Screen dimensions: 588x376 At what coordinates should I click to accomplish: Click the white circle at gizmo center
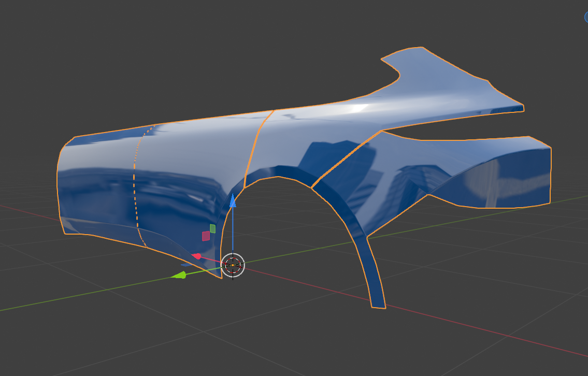[233, 265]
